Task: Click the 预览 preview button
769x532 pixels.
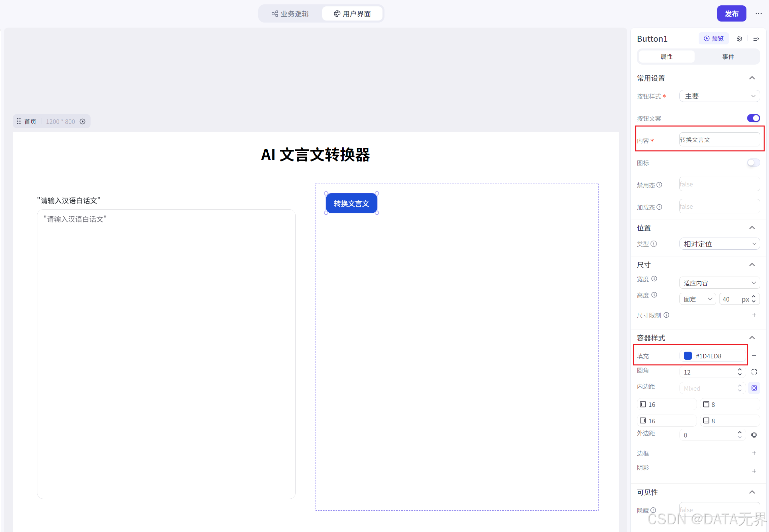Action: tap(713, 38)
